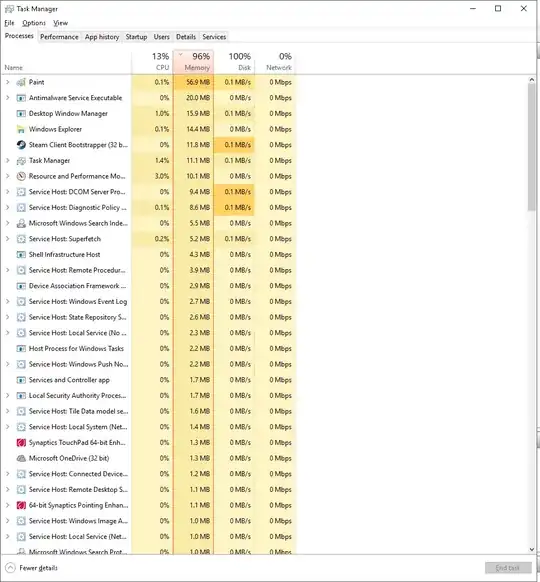Screen dimensions: 540x582
Task: Sort by the CPU column header
Action: 152,62
